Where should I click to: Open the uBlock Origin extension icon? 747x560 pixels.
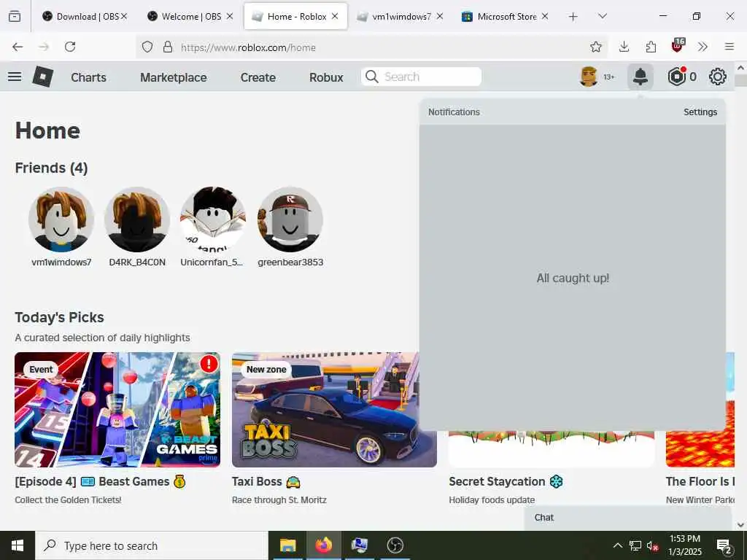click(x=678, y=45)
